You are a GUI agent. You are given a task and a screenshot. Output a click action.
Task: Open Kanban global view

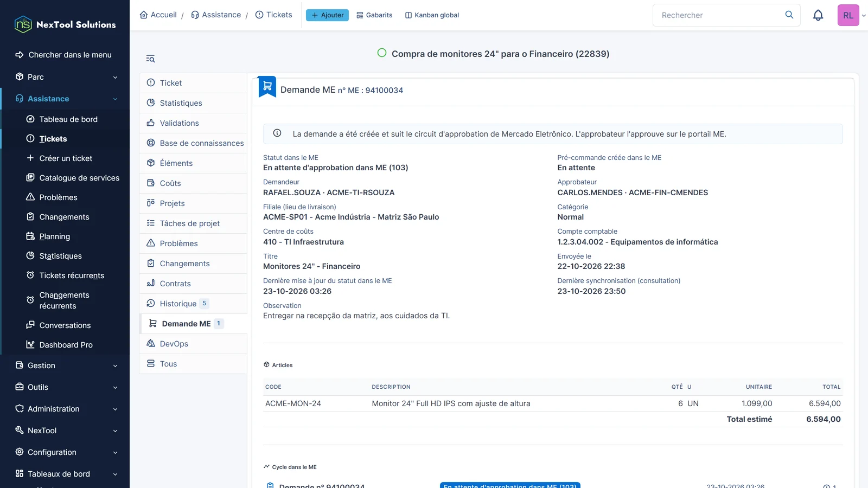coord(432,15)
